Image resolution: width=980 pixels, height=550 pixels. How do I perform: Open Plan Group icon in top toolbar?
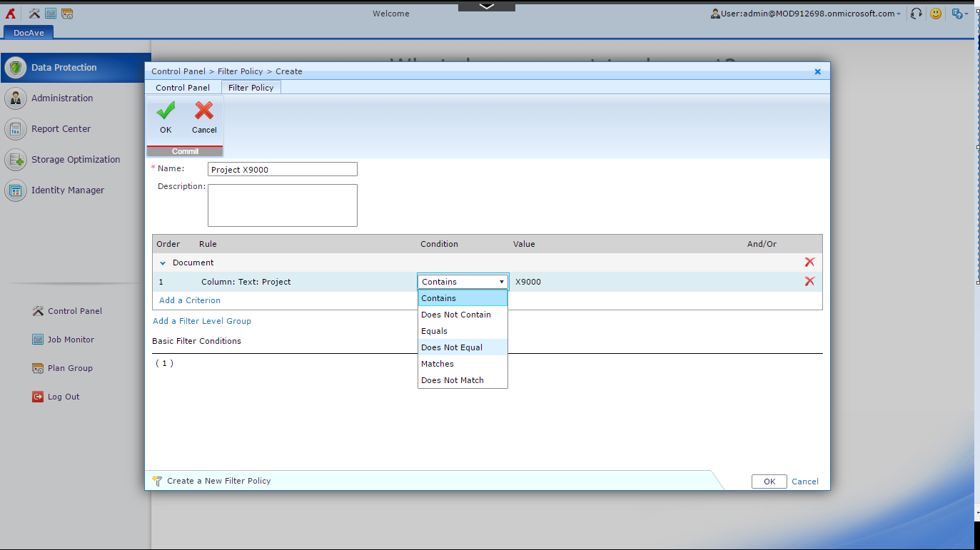tap(67, 14)
